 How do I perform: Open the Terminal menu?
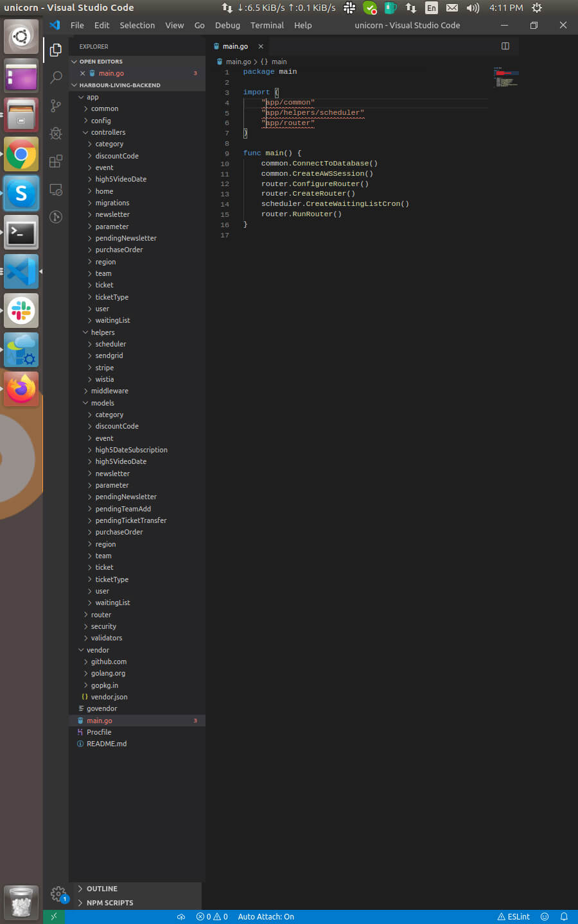point(267,26)
